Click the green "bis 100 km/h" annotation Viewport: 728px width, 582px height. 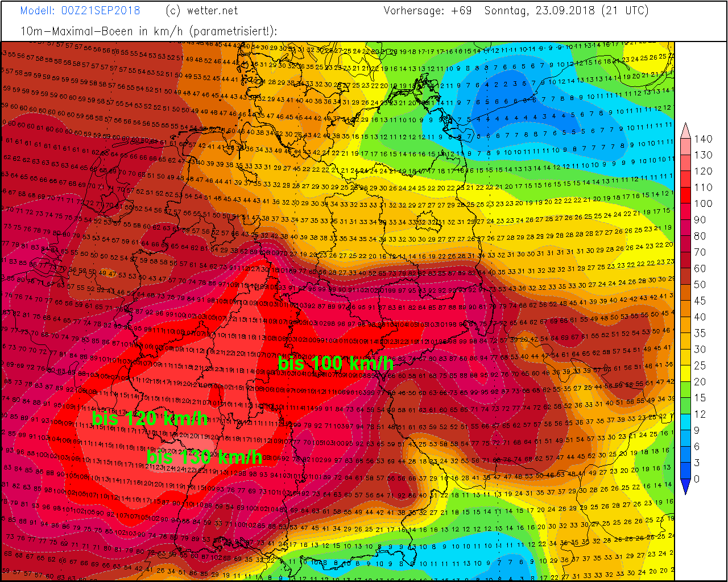click(x=336, y=363)
